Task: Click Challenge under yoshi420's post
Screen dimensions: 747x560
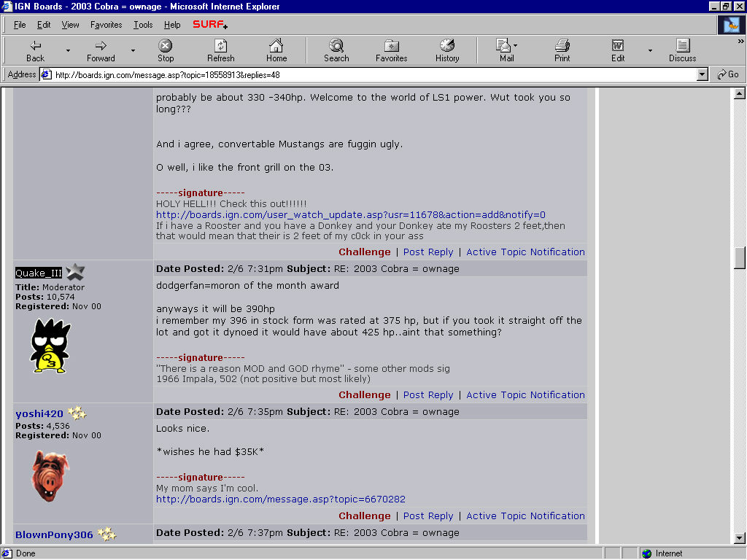Action: point(365,516)
